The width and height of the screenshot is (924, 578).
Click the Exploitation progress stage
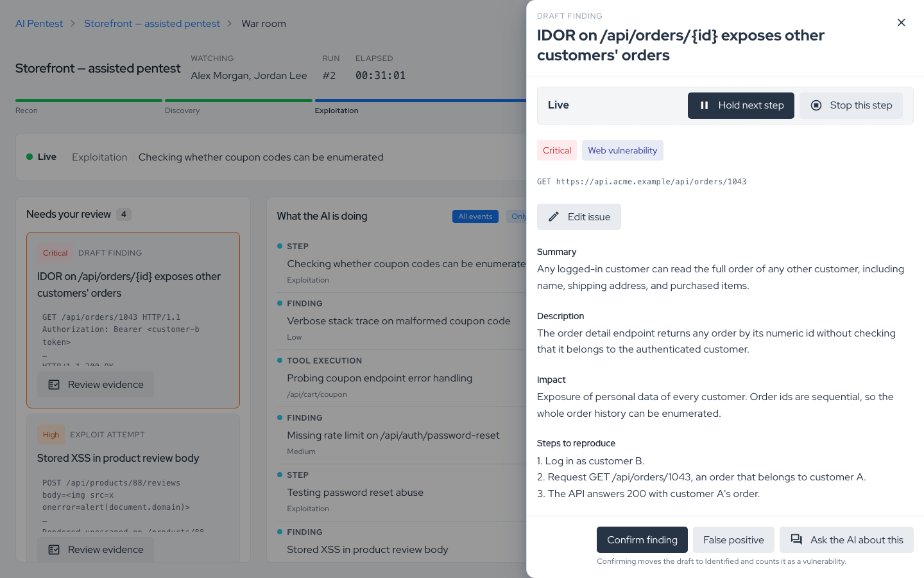point(420,106)
